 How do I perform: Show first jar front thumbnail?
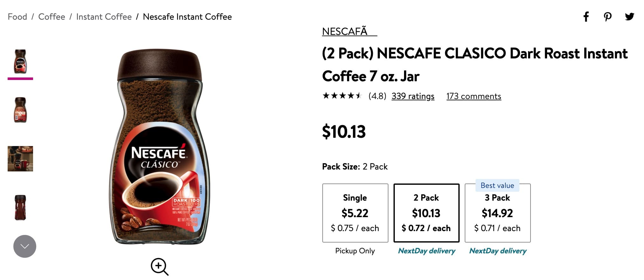(20, 62)
